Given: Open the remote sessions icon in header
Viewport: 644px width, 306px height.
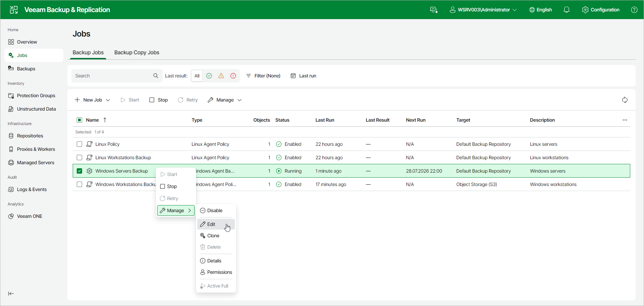Looking at the screenshot, I should pyautogui.click(x=434, y=10).
